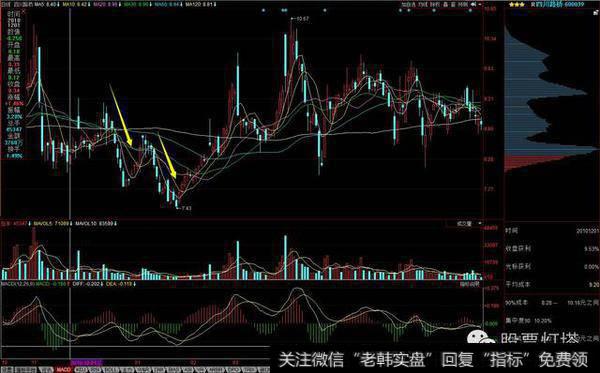Click the 平均成本 9.20 row
The height and width of the screenshot is (373, 600).
point(552,284)
